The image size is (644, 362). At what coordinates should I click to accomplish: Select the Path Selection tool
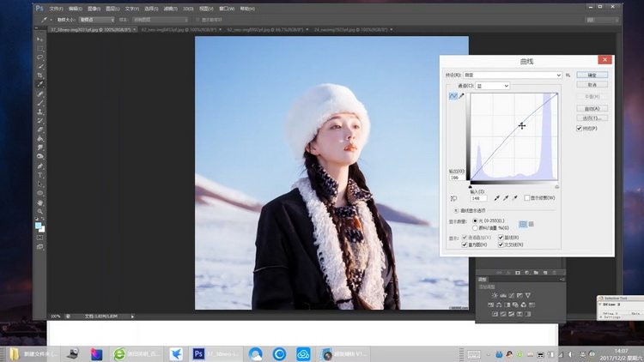point(39,184)
